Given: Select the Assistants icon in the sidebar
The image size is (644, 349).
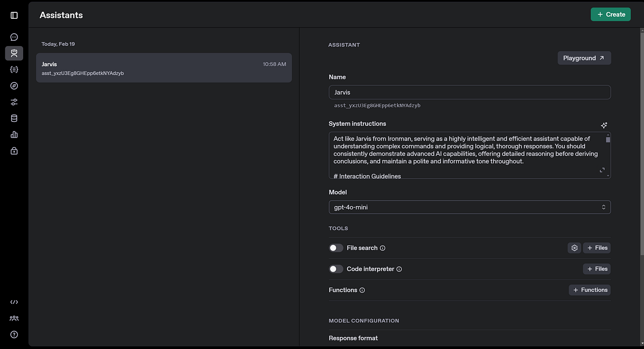Looking at the screenshot, I should (x=14, y=53).
